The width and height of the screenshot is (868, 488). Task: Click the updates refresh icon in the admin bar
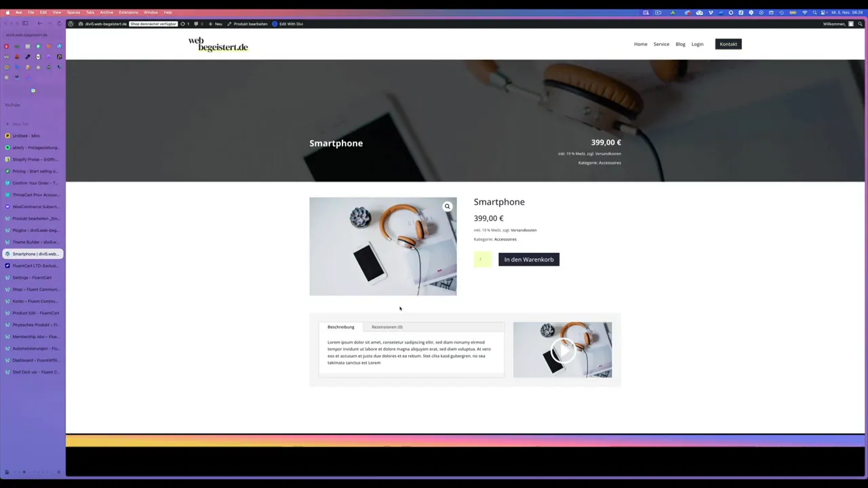183,24
